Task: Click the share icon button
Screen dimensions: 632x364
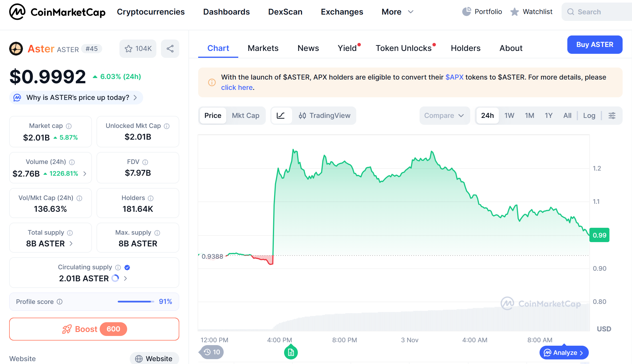Action: [x=170, y=49]
